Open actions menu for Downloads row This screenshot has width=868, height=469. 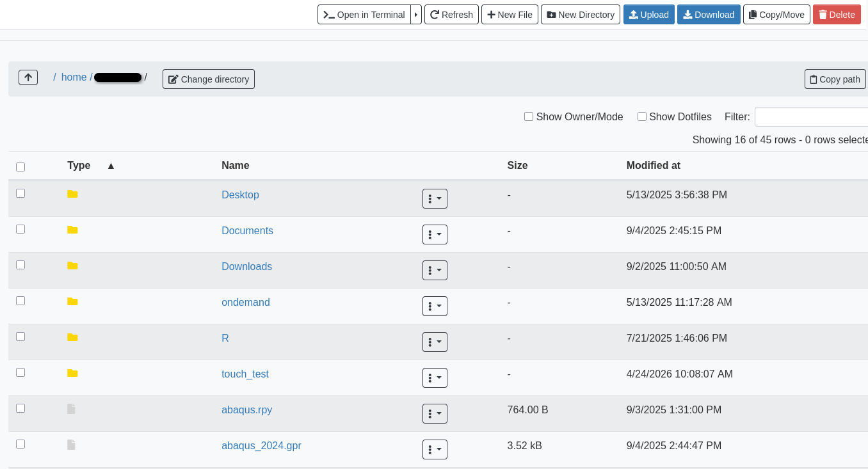click(435, 270)
